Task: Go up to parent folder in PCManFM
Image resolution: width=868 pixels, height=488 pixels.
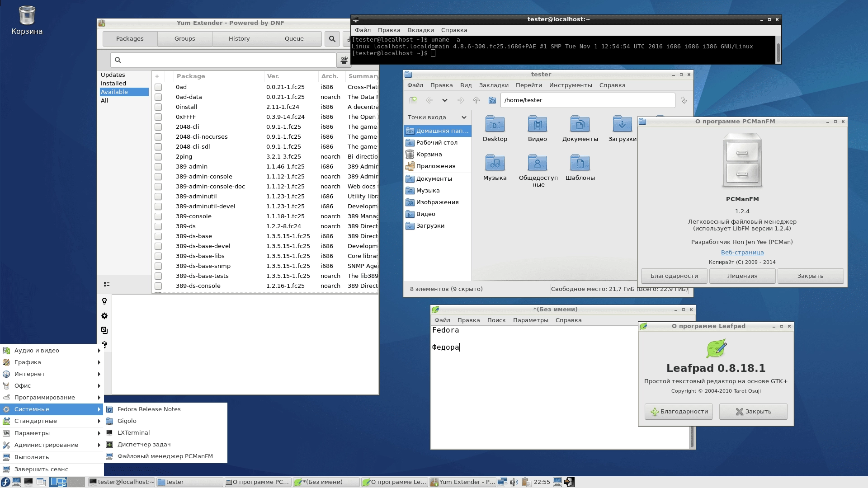Action: tap(476, 100)
